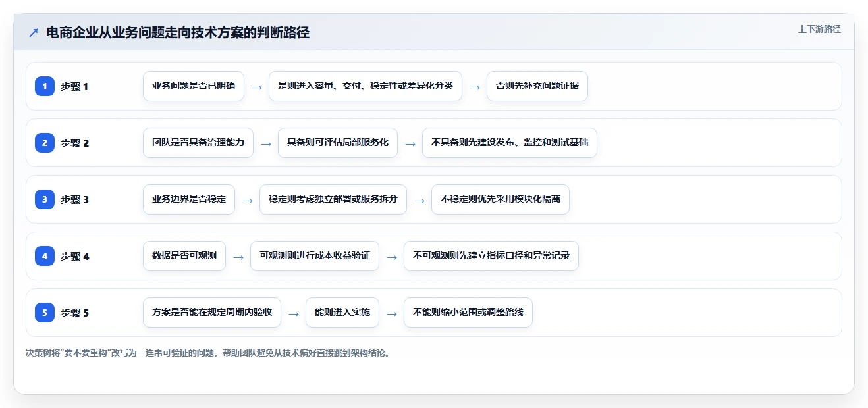This screenshot has height=408, width=868.
Task: Select the step 3 number badge
Action: [x=45, y=199]
